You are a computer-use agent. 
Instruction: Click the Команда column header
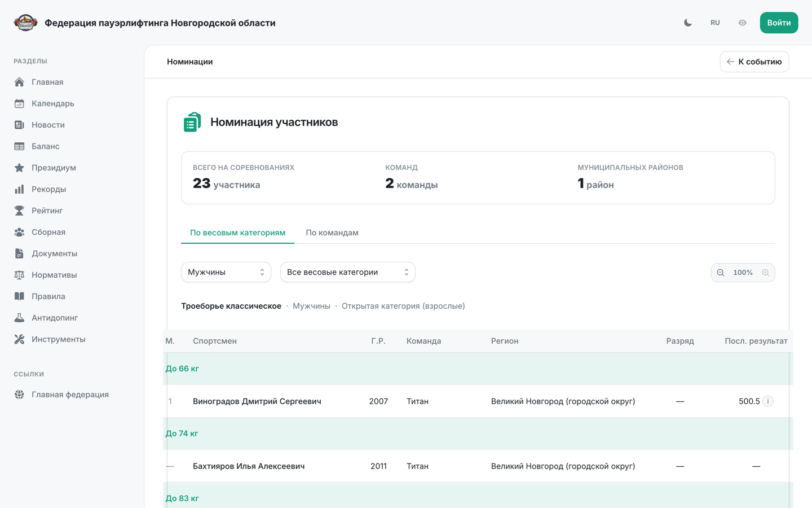tap(424, 341)
